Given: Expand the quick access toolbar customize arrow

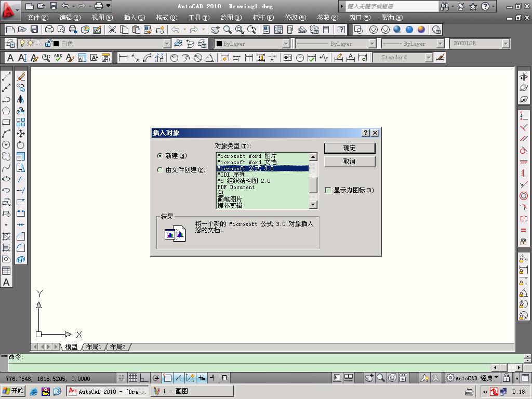Looking at the screenshot, I should (108, 6).
